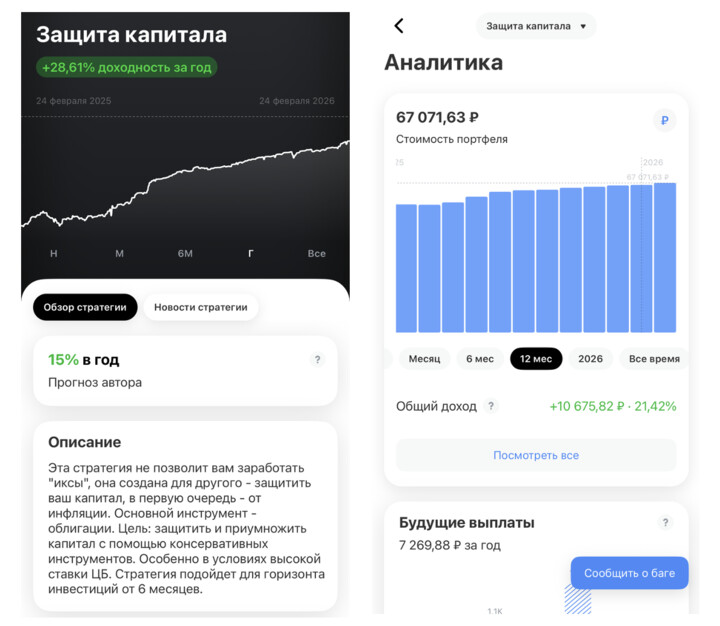
Task: Choose the 6 мес analytics range
Action: [x=480, y=359]
